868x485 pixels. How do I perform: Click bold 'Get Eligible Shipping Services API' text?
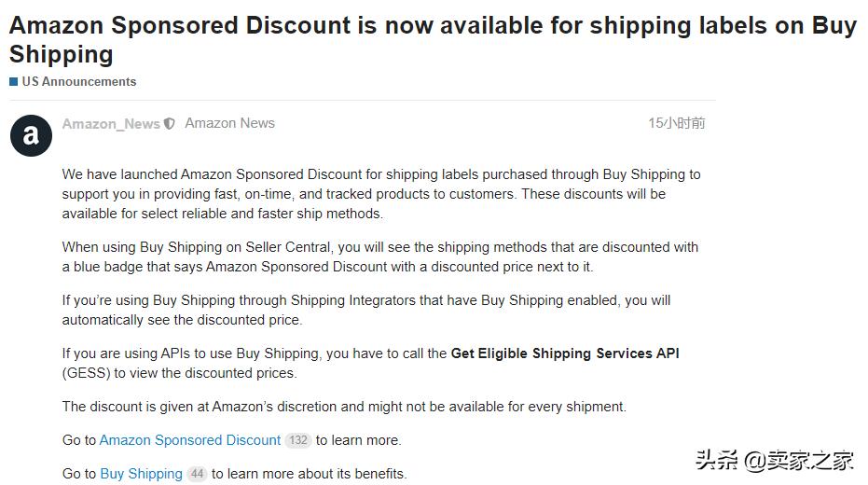tap(565, 353)
